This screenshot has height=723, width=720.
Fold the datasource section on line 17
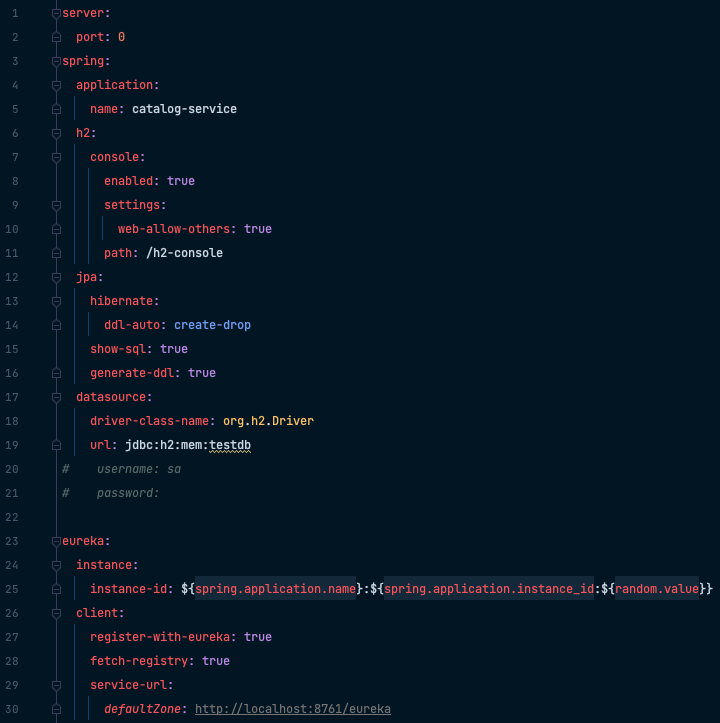click(56, 397)
